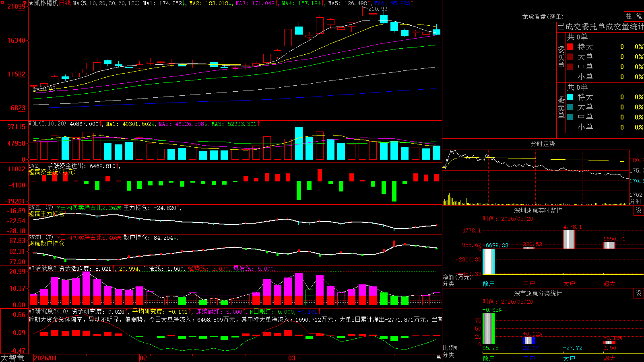Click the small square icon at top-left corner

pos(2,2)
